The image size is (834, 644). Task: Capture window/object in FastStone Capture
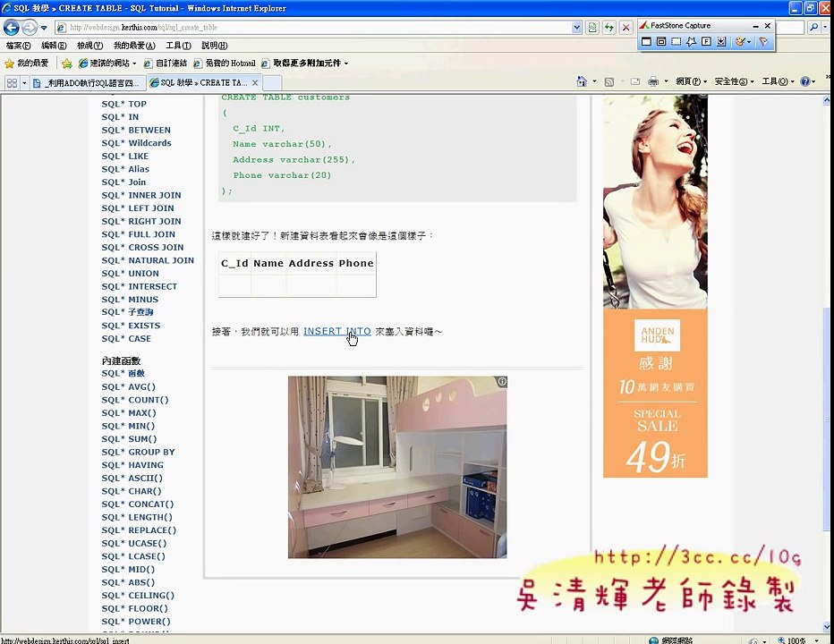pyautogui.click(x=661, y=41)
